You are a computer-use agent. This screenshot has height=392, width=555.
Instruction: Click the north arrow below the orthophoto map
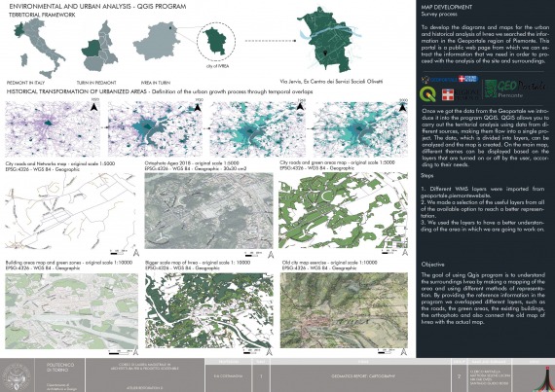pos(271,255)
